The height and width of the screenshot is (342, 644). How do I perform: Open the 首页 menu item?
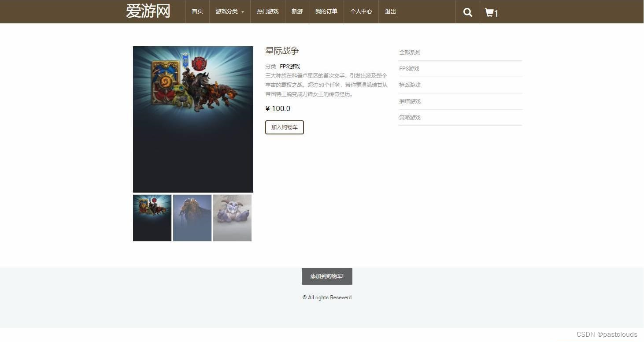coord(197,12)
